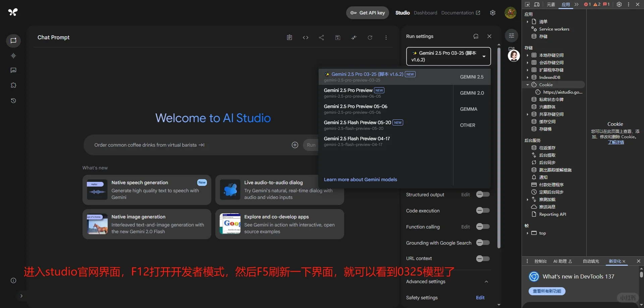
Task: Enable Grounding with Google Search
Action: pos(482,243)
